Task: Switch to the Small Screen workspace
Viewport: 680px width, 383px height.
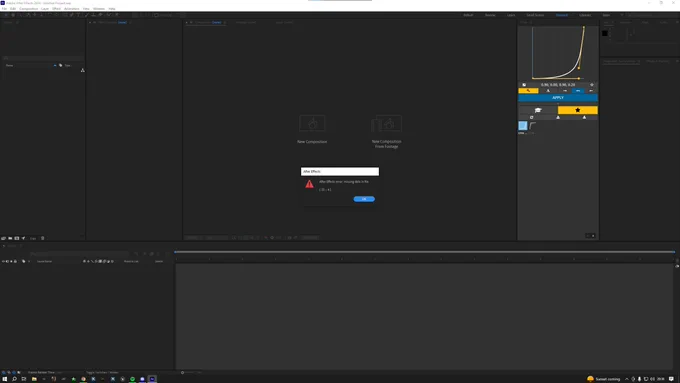Action: 535,15
